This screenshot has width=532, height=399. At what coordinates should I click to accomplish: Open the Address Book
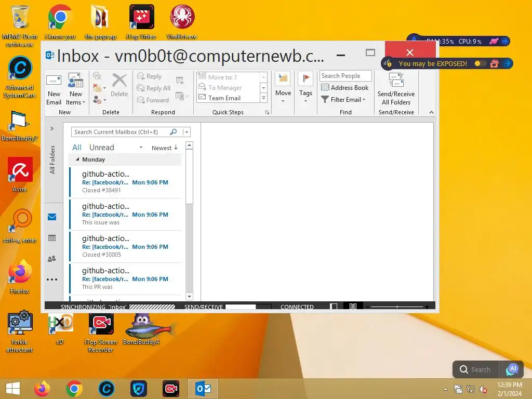(345, 87)
